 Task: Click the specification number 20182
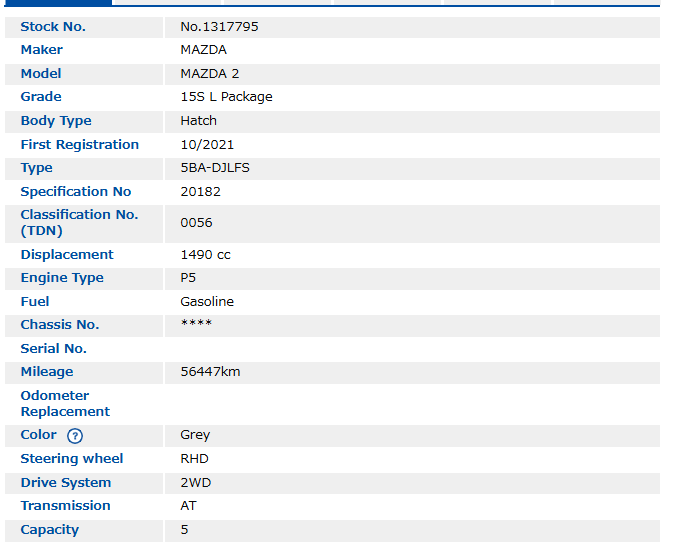[x=200, y=192]
